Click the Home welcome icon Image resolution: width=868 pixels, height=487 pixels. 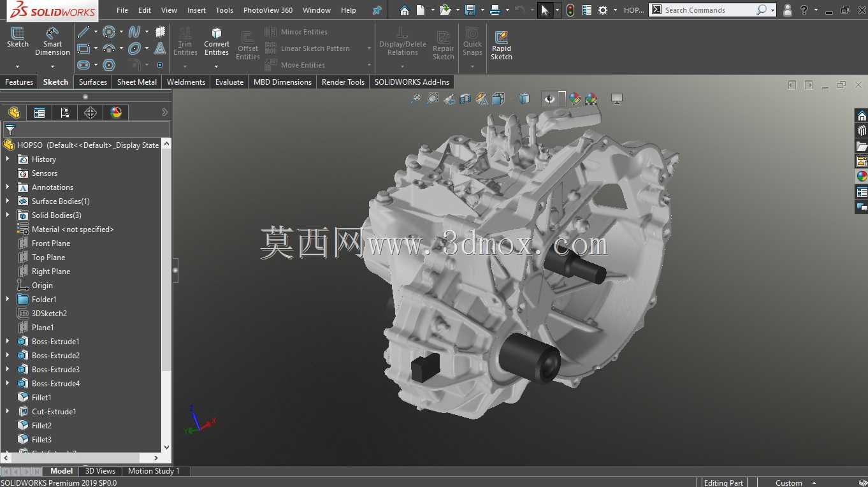pos(405,10)
